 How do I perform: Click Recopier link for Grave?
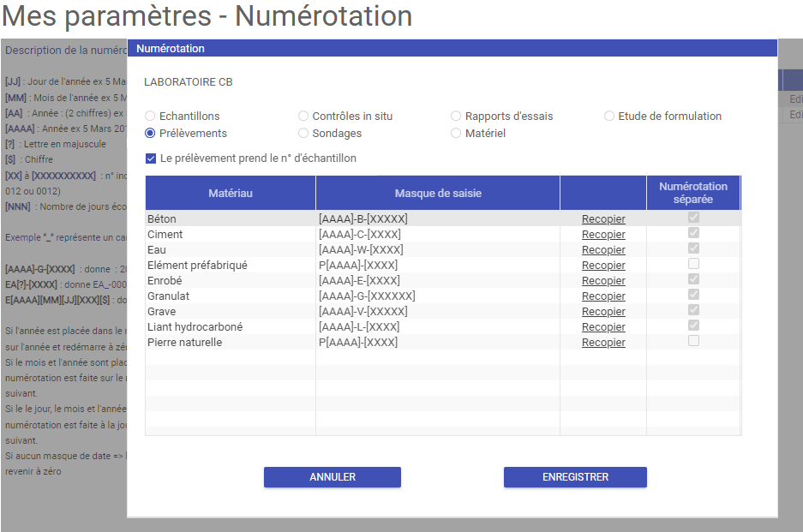click(603, 311)
